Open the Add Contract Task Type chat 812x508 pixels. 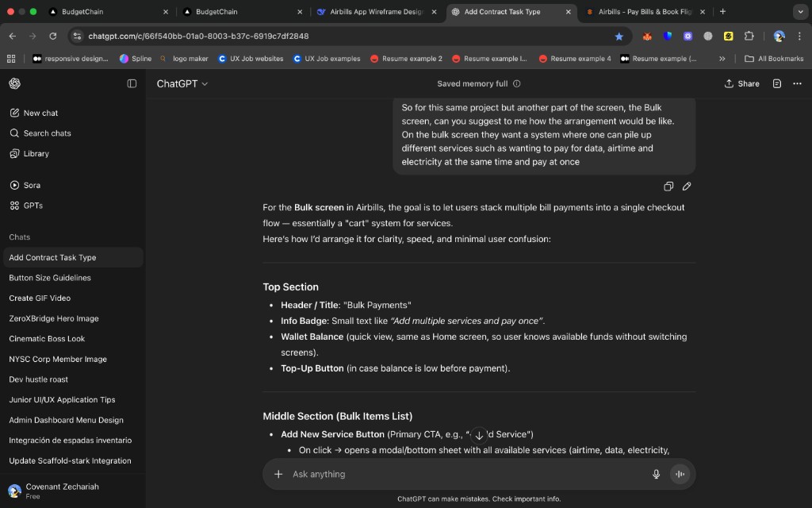click(73, 258)
